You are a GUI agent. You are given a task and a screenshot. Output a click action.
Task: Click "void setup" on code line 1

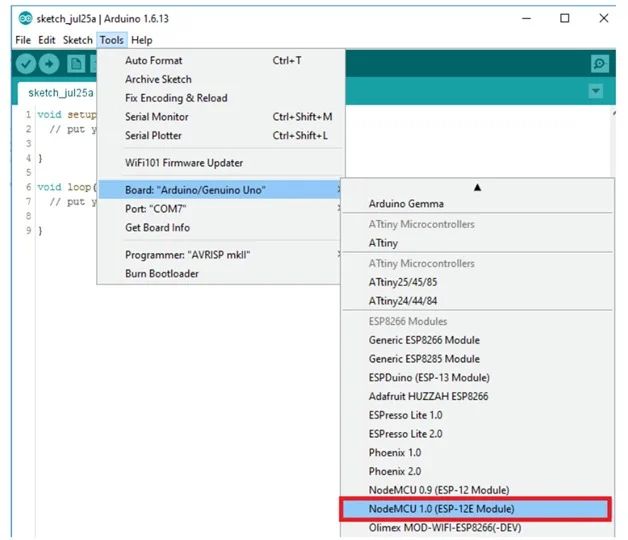(67, 115)
